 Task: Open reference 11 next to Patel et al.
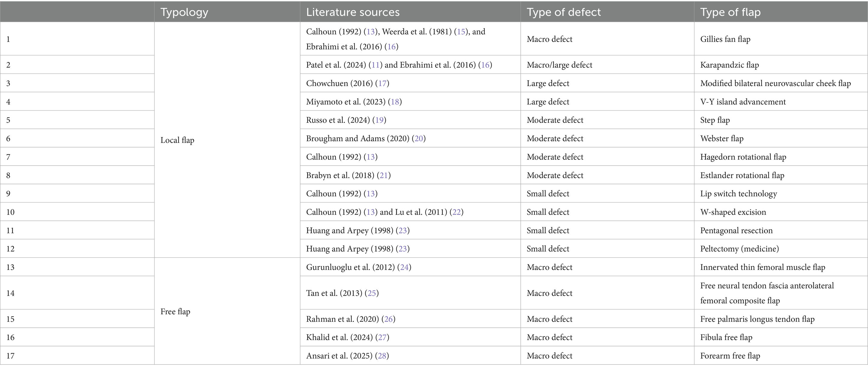coord(376,65)
